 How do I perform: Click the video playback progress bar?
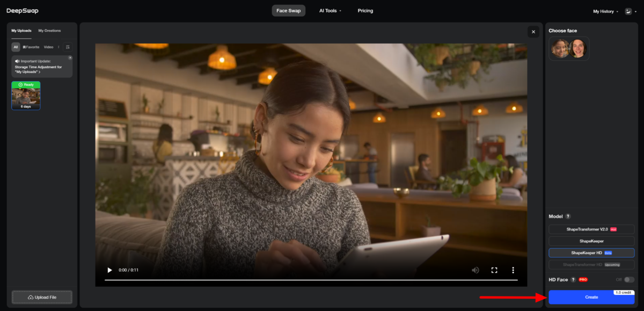point(311,280)
